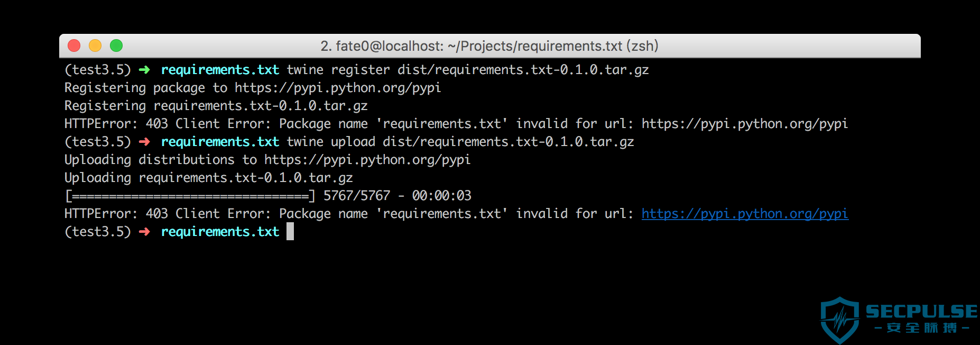Click the 'twine register' command text
The width and height of the screenshot is (980, 345).
pos(338,70)
